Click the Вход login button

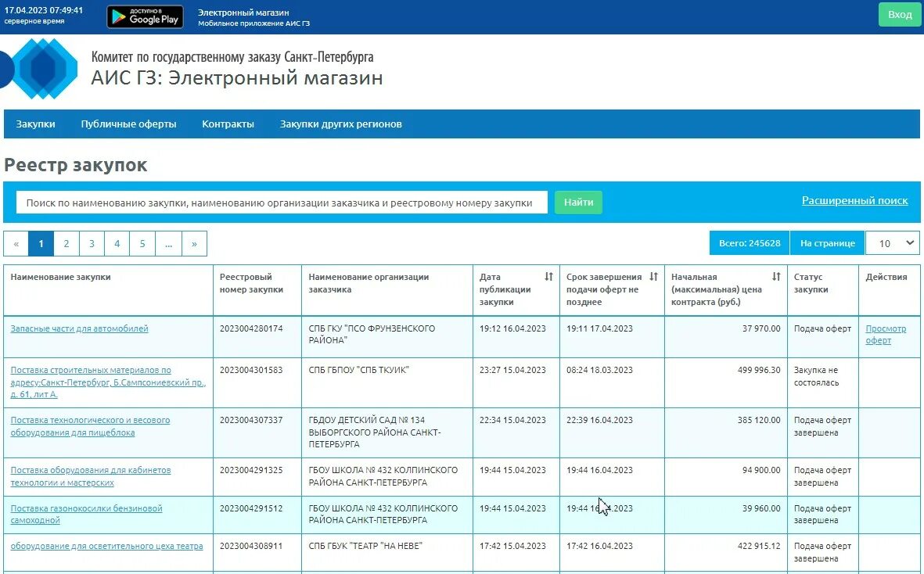tap(899, 15)
